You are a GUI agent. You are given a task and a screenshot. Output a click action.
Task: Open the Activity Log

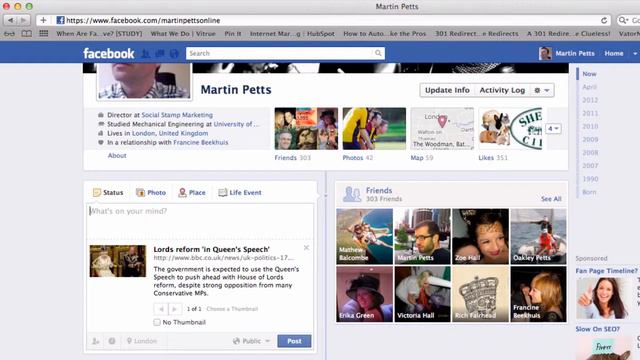502,90
